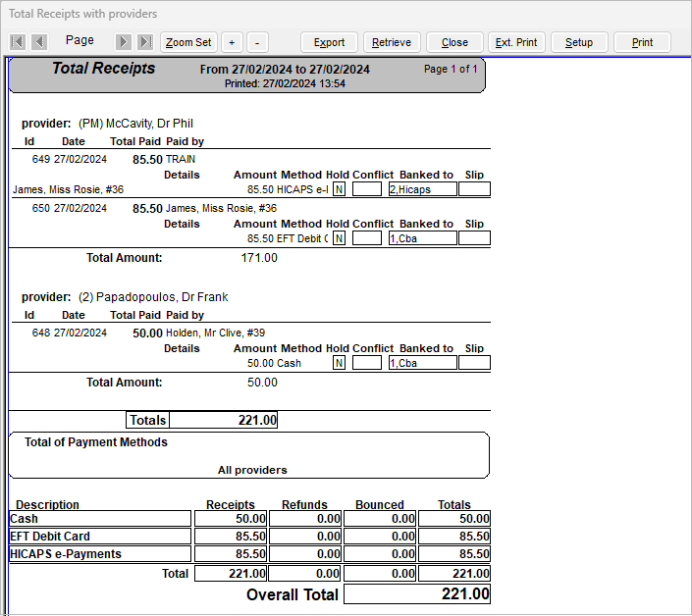The width and height of the screenshot is (692, 616).
Task: Click the Totals 221.00 box
Action: 224,420
